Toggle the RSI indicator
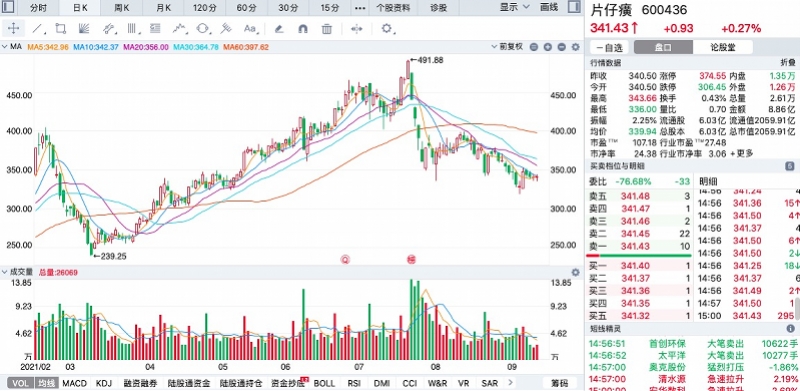Image resolution: width=800 pixels, height=391 pixels. pos(354,383)
